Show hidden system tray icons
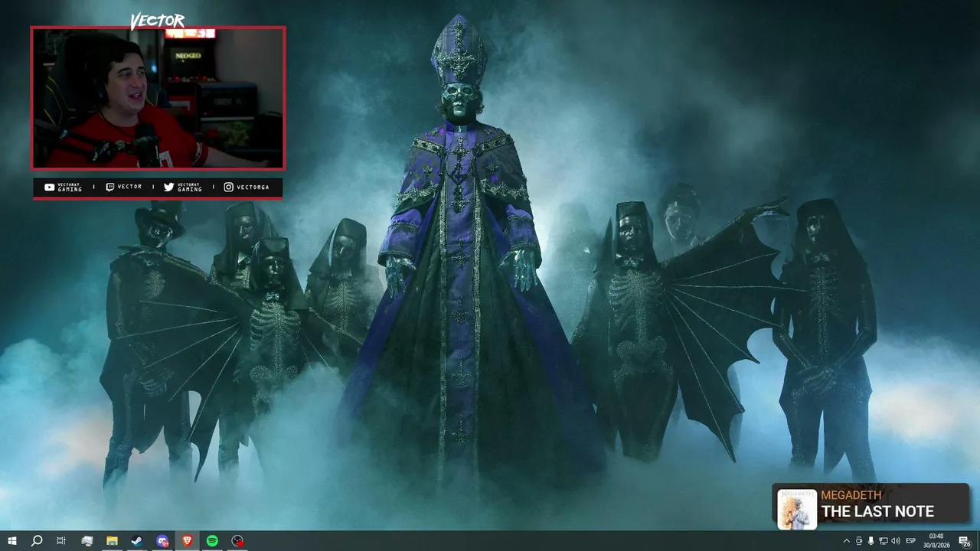This screenshot has height=551, width=980. coord(846,541)
